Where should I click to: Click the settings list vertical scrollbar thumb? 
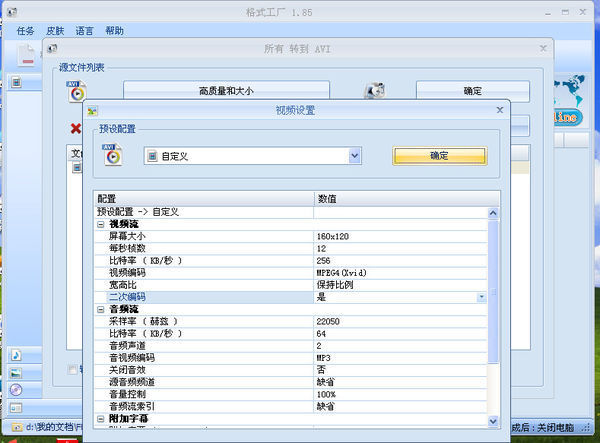point(493,292)
